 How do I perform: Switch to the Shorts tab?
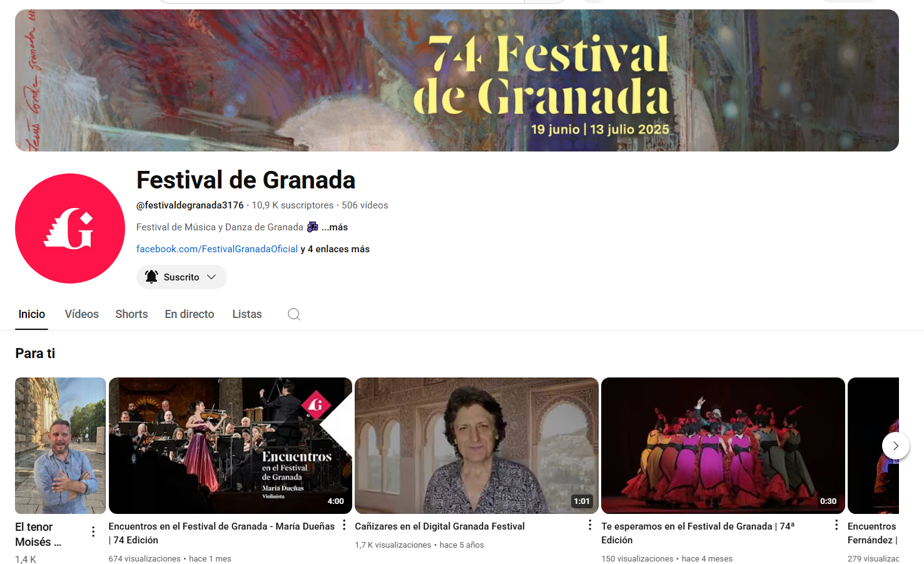pos(131,314)
